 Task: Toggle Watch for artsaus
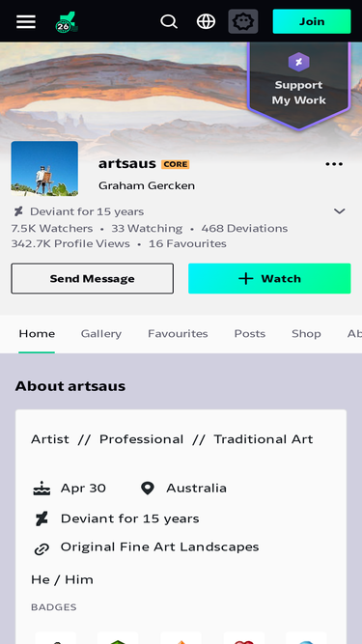click(x=269, y=278)
